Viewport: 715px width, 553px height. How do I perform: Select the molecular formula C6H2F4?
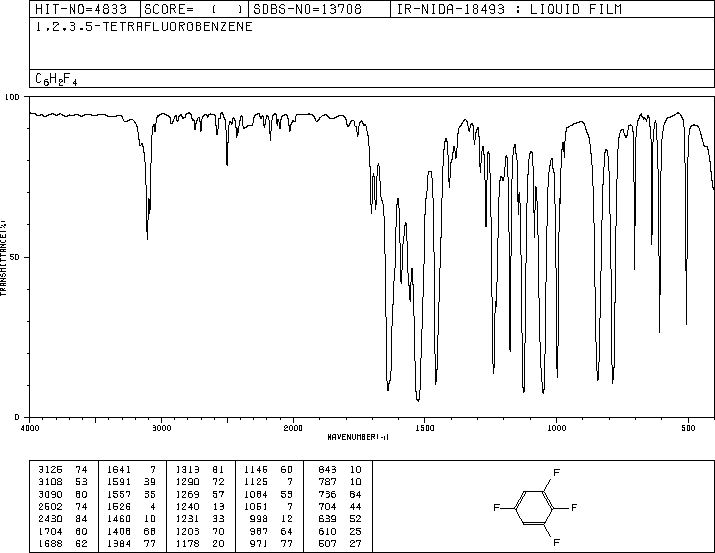tap(56, 79)
